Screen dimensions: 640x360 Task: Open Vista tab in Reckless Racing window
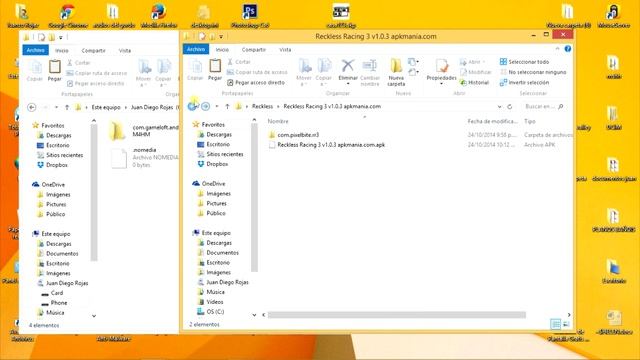pyautogui.click(x=285, y=49)
